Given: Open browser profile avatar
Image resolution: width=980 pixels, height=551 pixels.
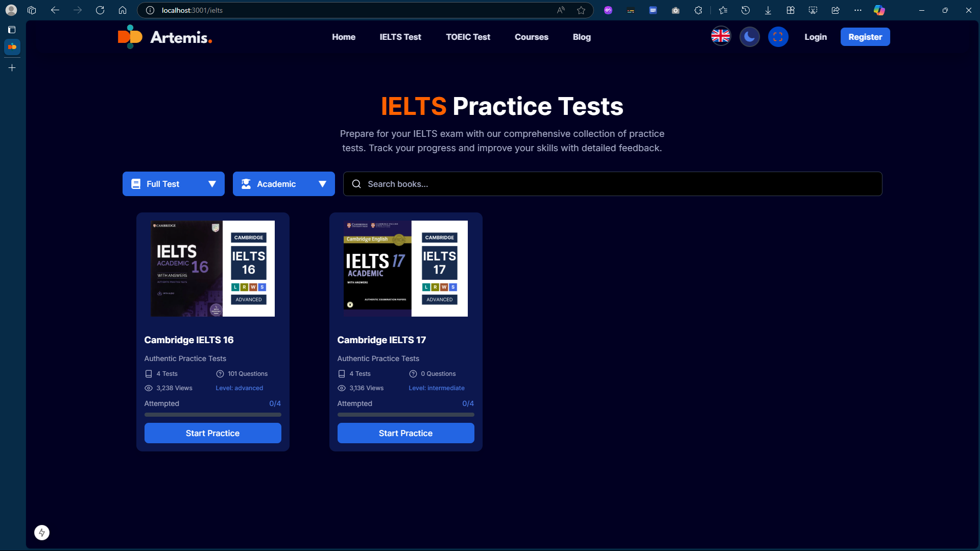Looking at the screenshot, I should click(x=11, y=10).
